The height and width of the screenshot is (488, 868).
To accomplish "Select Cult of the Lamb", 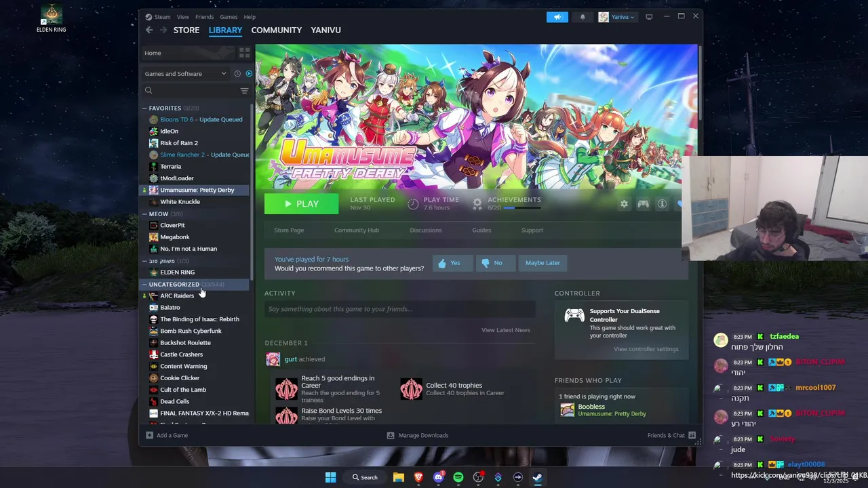I will click(183, 390).
